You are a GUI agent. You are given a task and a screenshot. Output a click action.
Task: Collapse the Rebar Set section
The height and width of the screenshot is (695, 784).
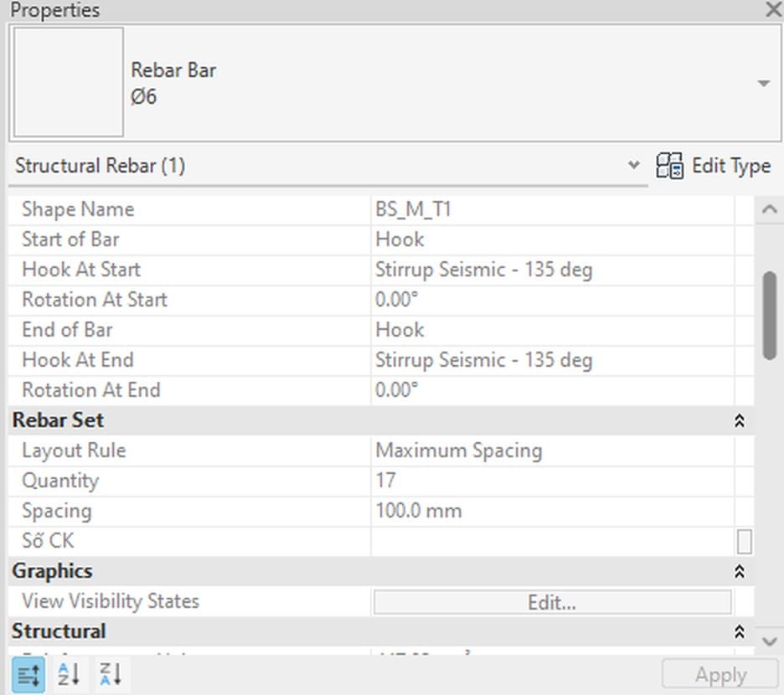740,420
